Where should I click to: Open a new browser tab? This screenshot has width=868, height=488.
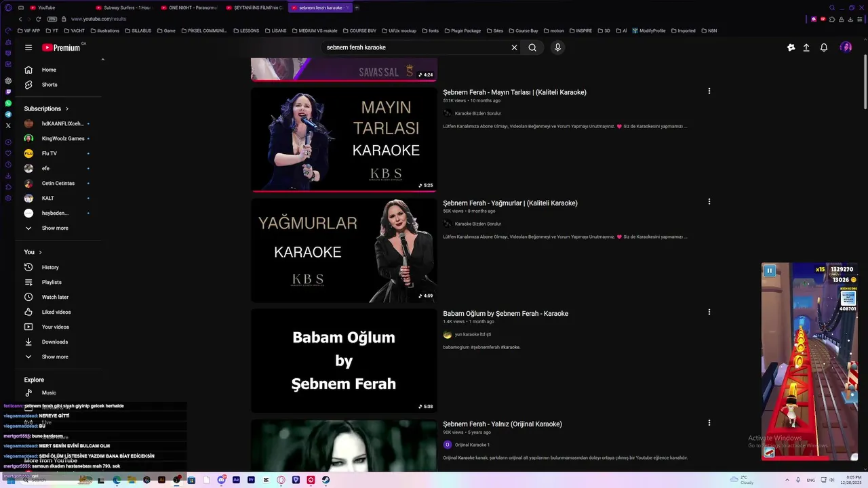[357, 7]
